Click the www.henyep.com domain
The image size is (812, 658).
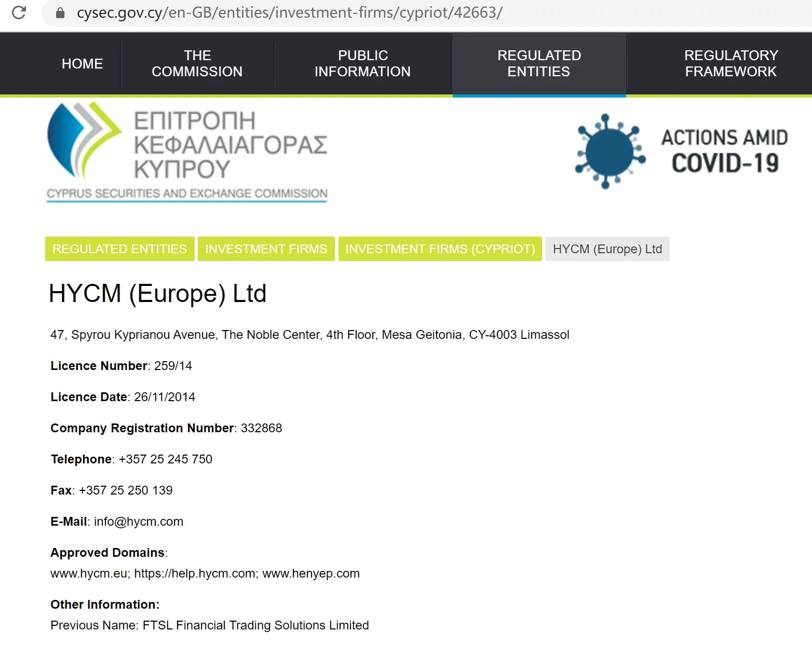[x=311, y=573]
